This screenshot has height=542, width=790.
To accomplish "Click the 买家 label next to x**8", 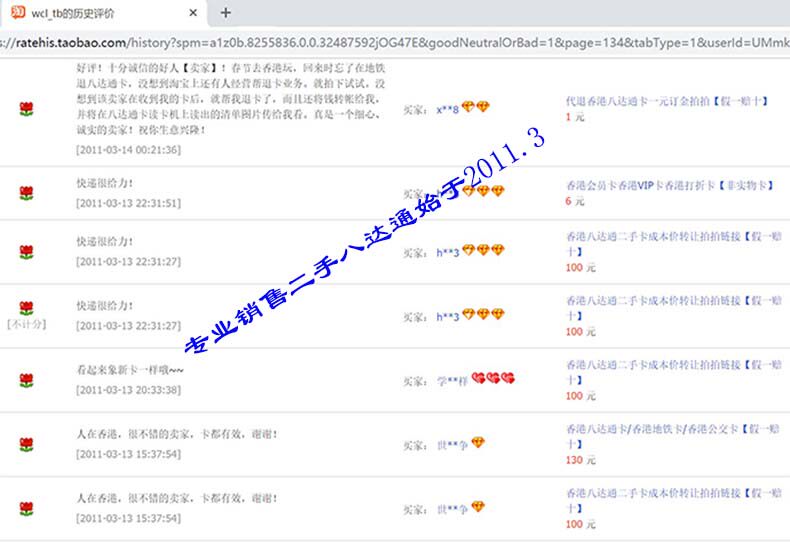I will pos(415,109).
